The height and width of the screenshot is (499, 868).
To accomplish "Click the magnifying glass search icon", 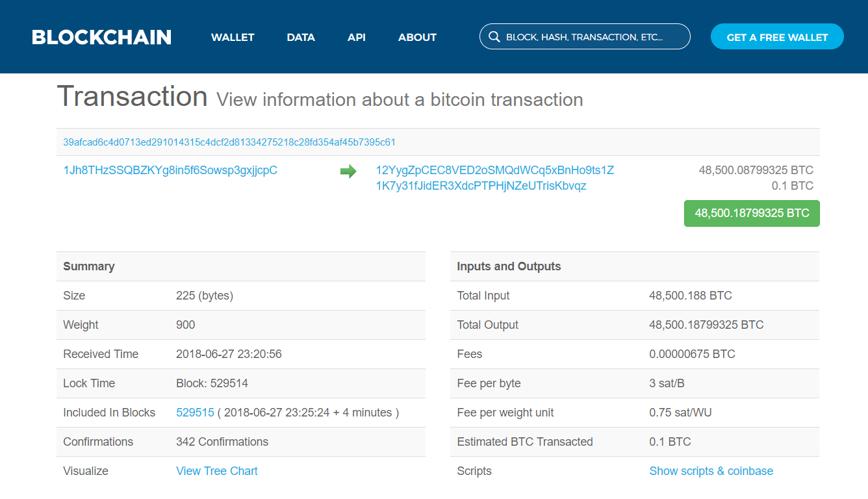I will coord(494,36).
